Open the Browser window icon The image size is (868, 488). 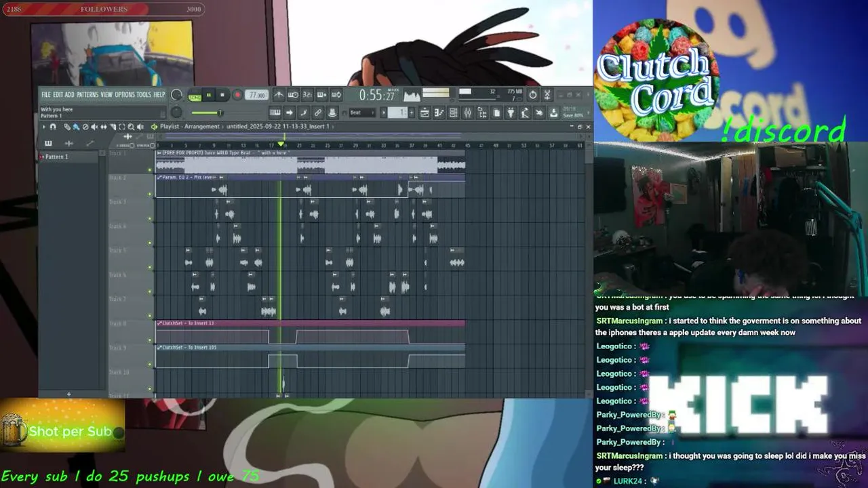click(x=482, y=113)
